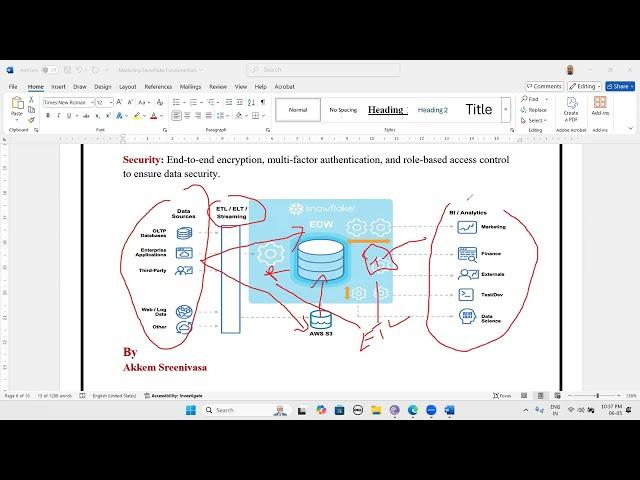Image resolution: width=640 pixels, height=480 pixels.
Task: Click the Increase Indent icon
Action: pyautogui.click(x=240, y=102)
